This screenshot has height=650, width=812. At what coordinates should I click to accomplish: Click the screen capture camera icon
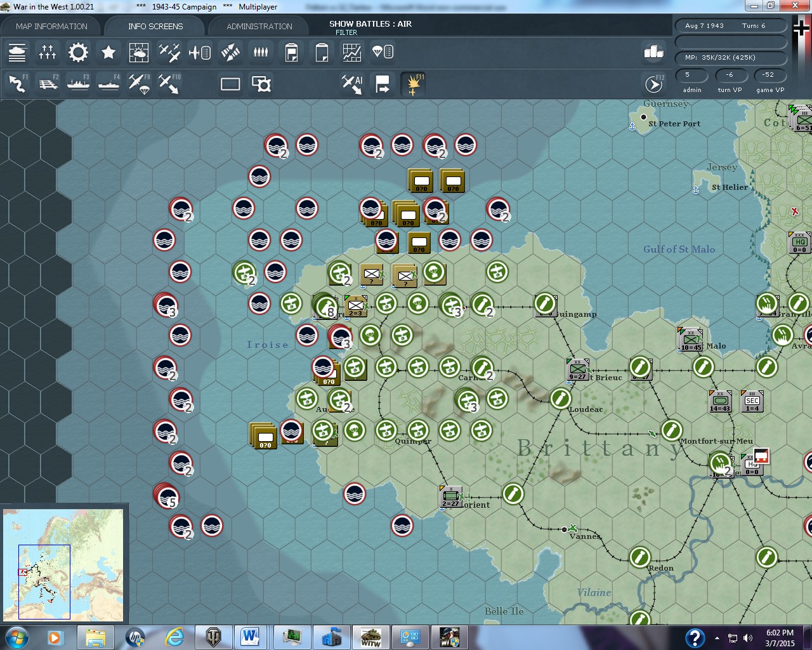(261, 84)
